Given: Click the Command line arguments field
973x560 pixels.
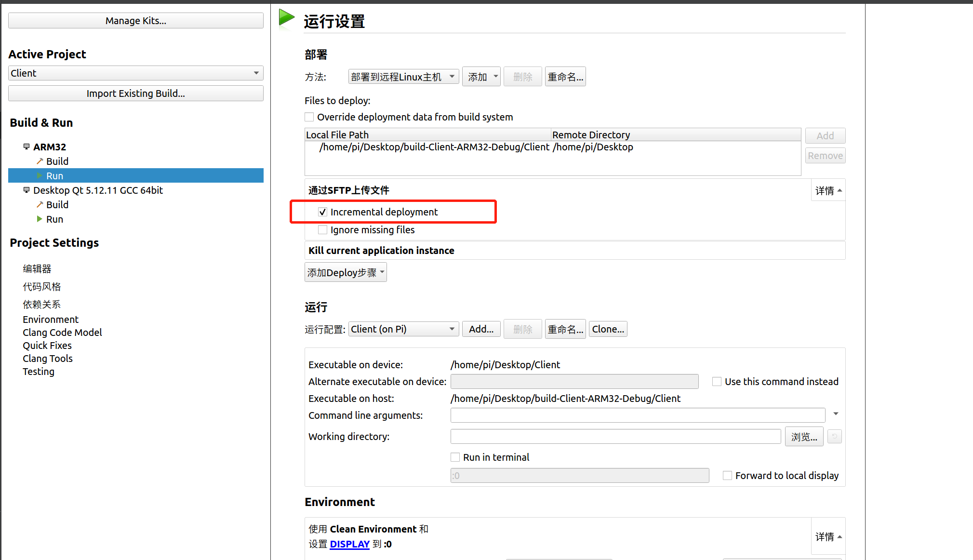Looking at the screenshot, I should click(x=638, y=415).
